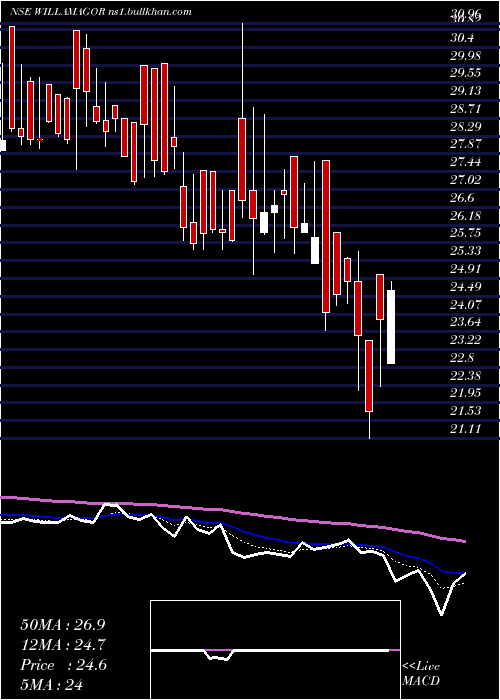Select the 25.75 price axis label

[466, 233]
